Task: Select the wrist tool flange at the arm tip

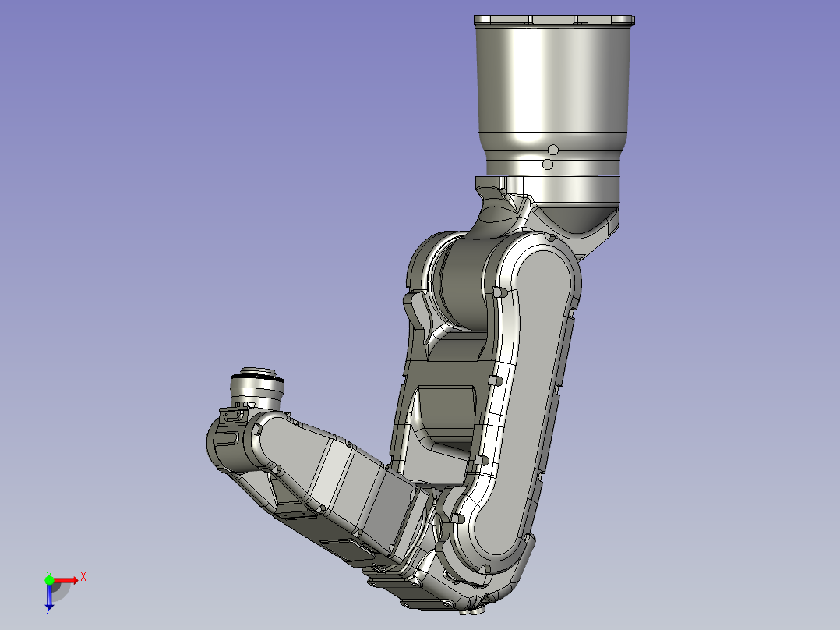Action: [257, 387]
